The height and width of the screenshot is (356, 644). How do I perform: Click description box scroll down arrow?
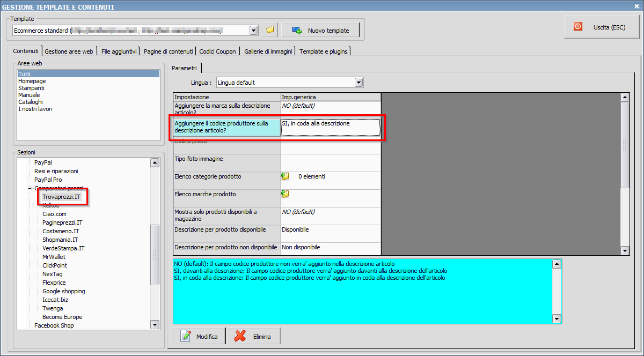(x=557, y=319)
